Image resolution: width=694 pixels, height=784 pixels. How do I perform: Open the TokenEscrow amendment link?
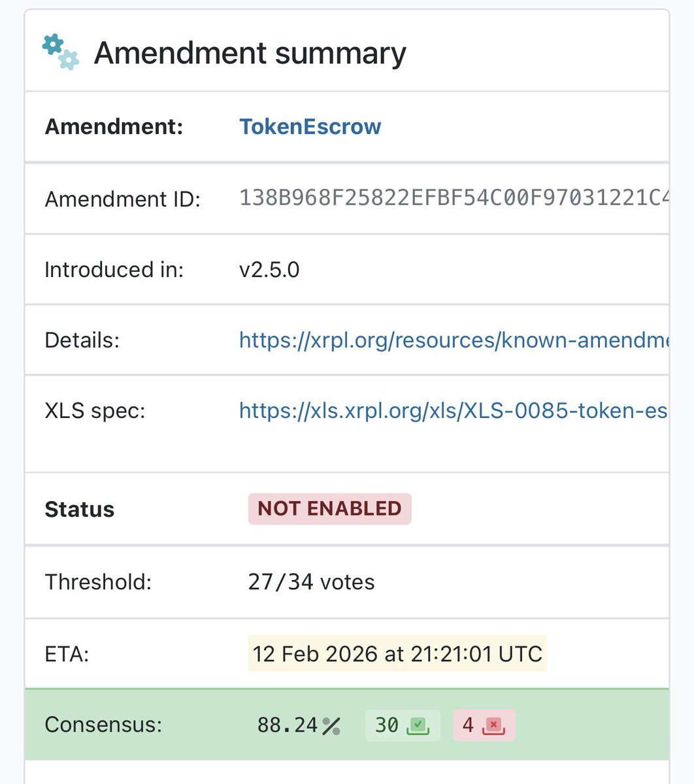coord(310,127)
